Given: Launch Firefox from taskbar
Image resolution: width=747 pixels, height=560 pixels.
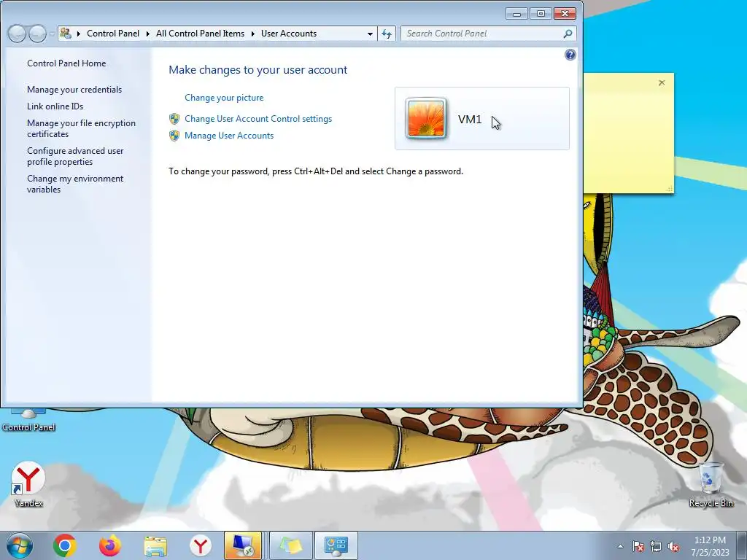Looking at the screenshot, I should coord(110,545).
